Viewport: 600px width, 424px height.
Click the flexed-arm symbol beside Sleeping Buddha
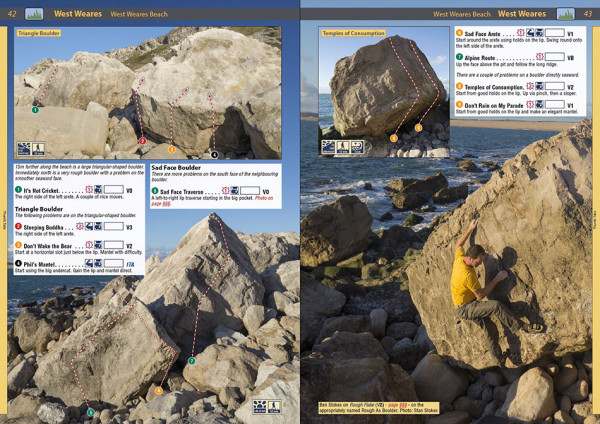click(x=89, y=226)
